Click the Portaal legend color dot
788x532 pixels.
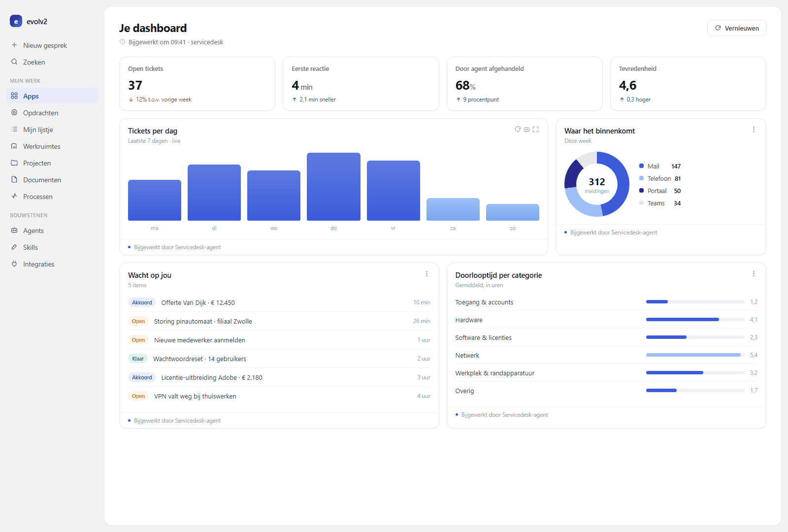641,191
